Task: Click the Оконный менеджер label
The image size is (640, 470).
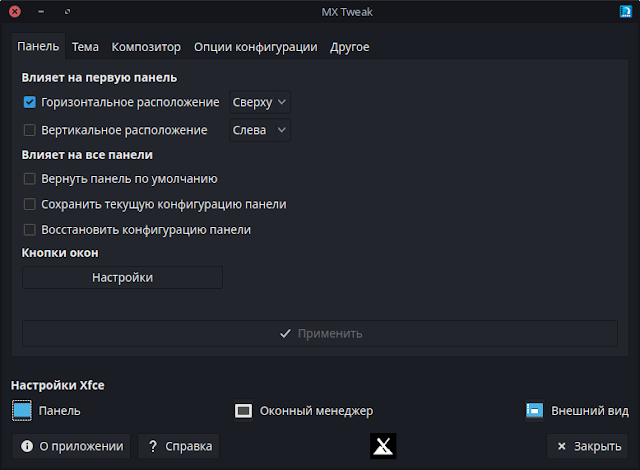Action: coord(316,411)
